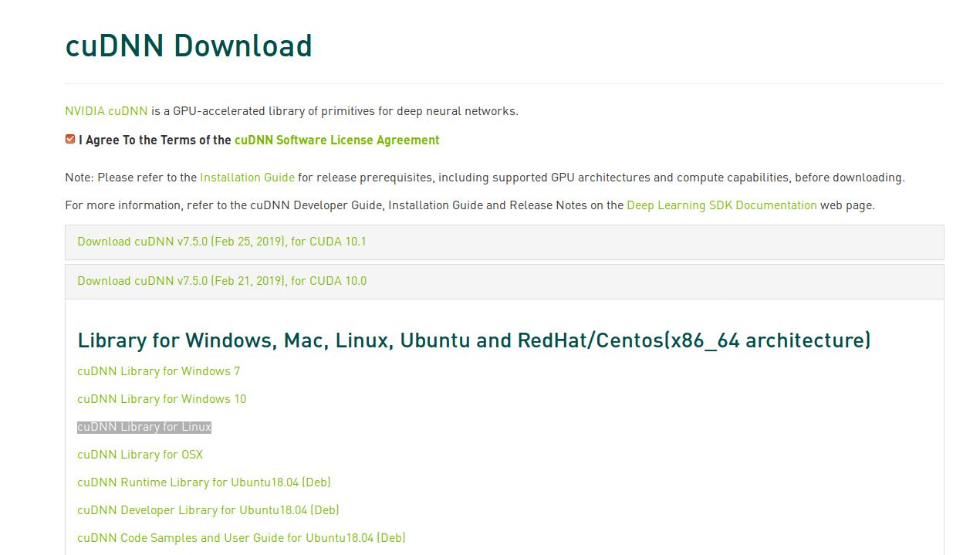Download cuDNN Code Samples and User Guide
This screenshot has height=555, width=980.
242,538
